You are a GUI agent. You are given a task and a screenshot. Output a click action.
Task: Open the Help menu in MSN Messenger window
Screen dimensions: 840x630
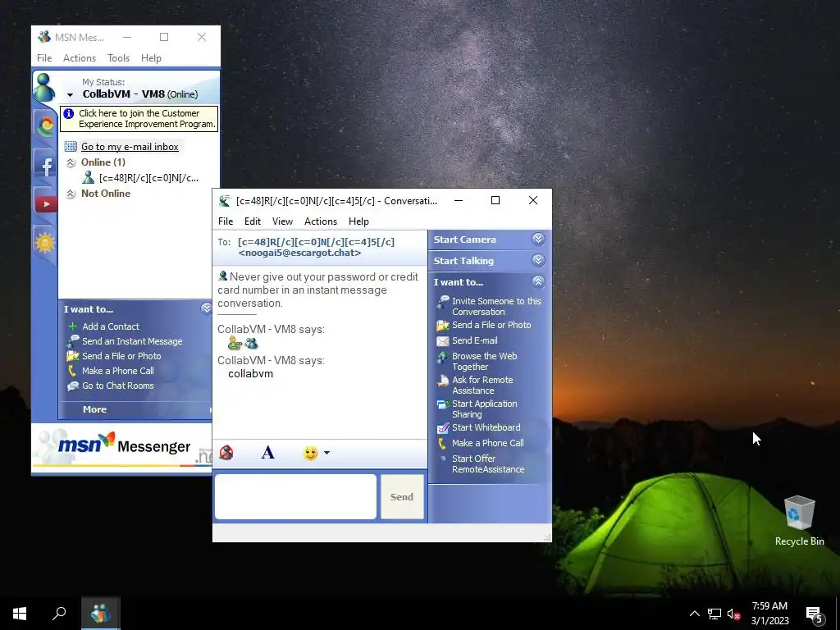[151, 58]
